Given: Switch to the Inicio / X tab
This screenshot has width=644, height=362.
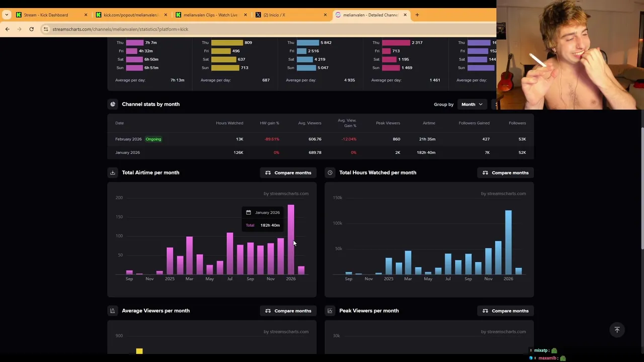Looking at the screenshot, I should pyautogui.click(x=290, y=15).
